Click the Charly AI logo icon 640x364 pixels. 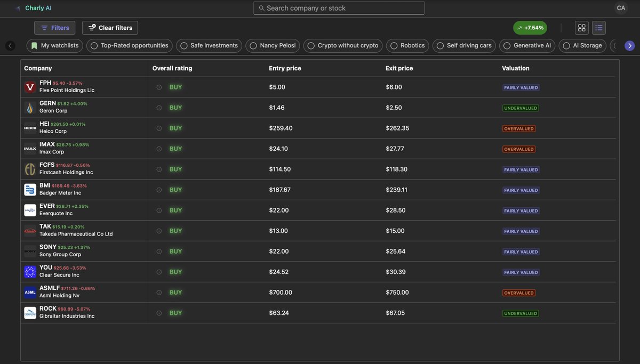click(x=18, y=8)
